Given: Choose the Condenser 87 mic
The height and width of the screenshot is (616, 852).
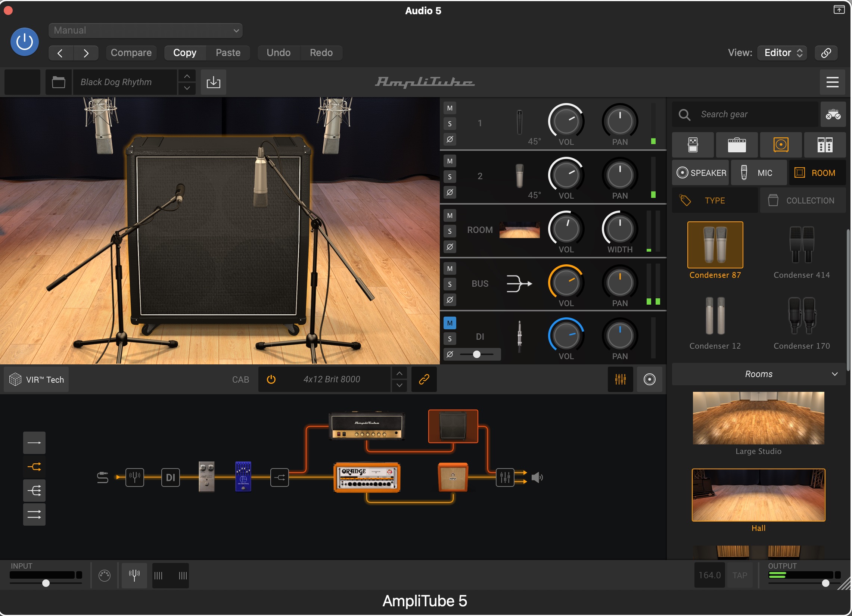Looking at the screenshot, I should coord(715,250).
